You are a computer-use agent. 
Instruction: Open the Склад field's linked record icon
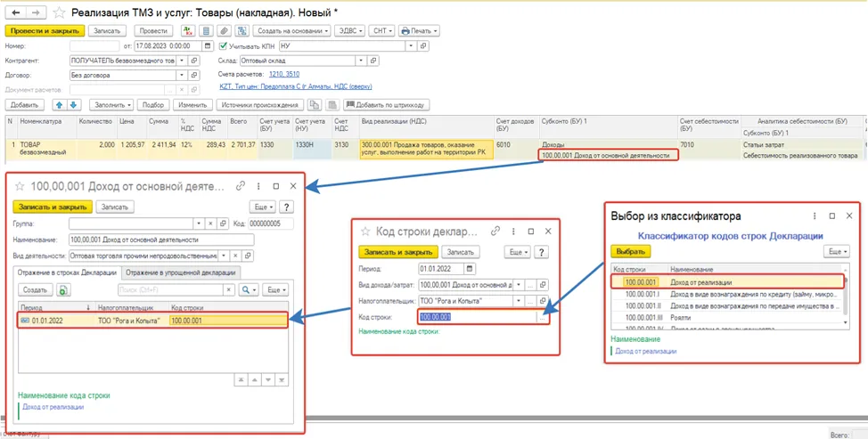click(x=373, y=61)
